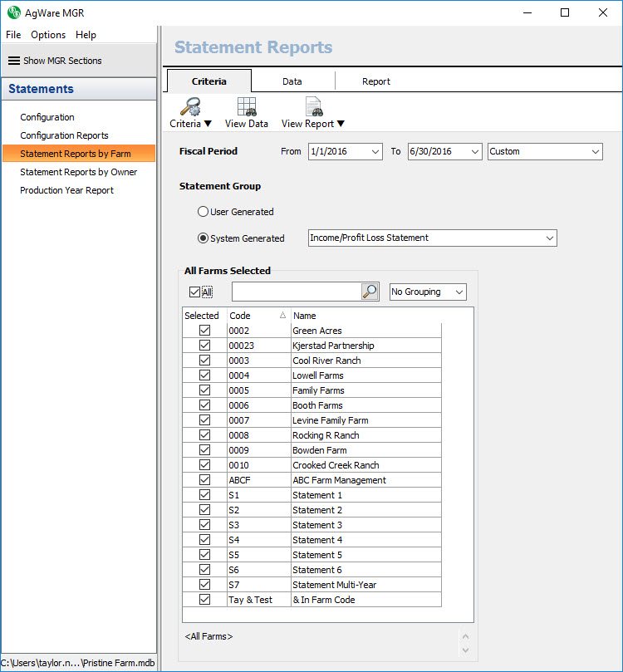
Task: Open the Options menu
Action: (48, 35)
